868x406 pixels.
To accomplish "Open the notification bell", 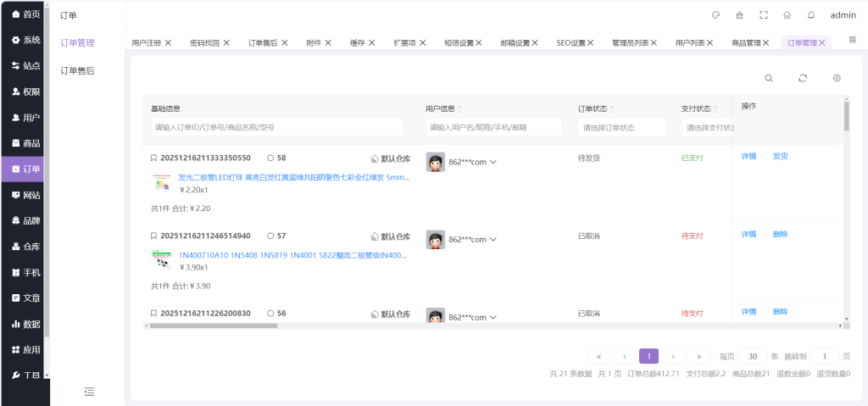I will coord(811,15).
